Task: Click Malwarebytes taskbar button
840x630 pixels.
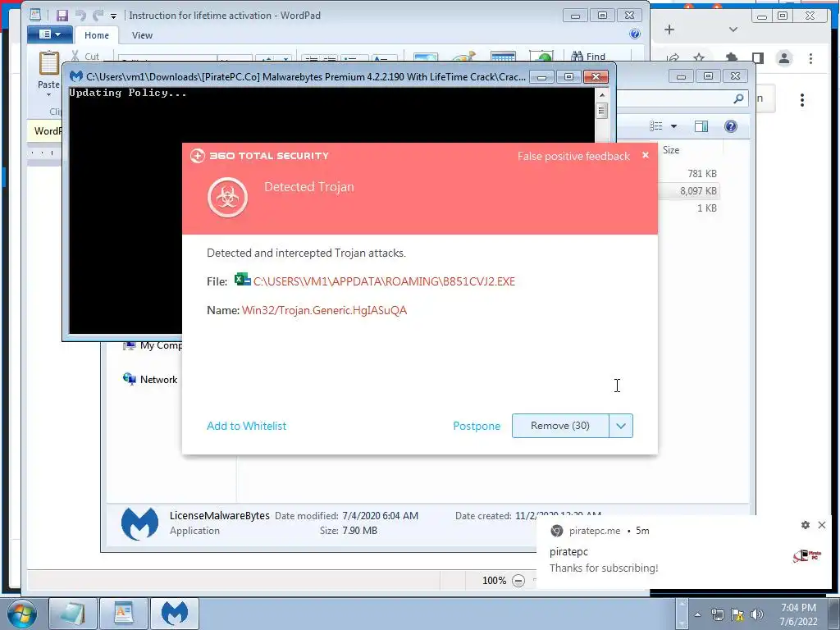Action: 175,614
